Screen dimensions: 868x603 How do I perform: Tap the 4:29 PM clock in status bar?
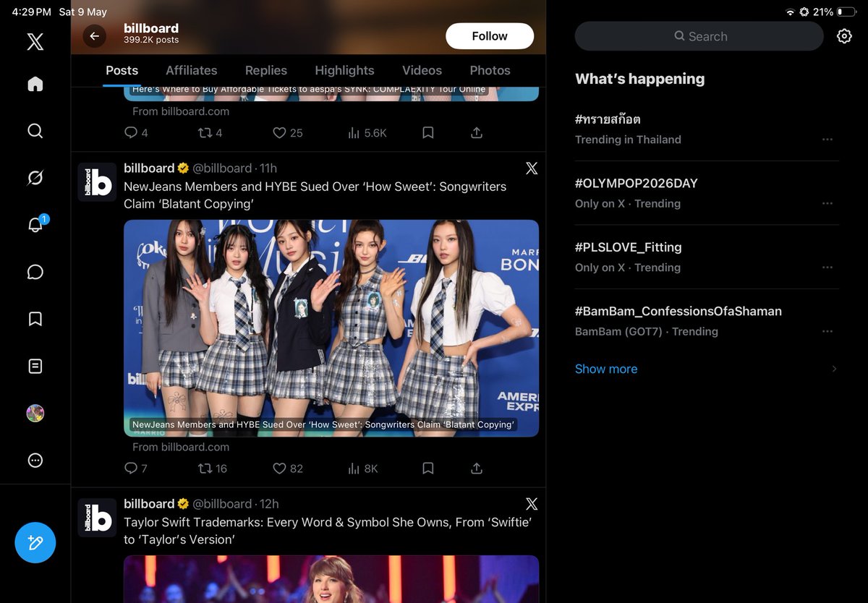click(x=32, y=12)
